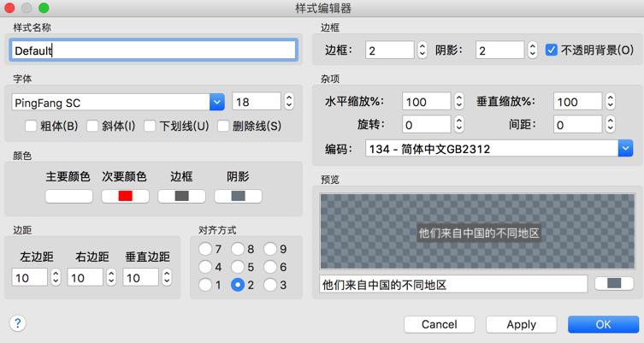The image size is (644, 343).
Task: Select alignment radio button 1
Action: 205,285
